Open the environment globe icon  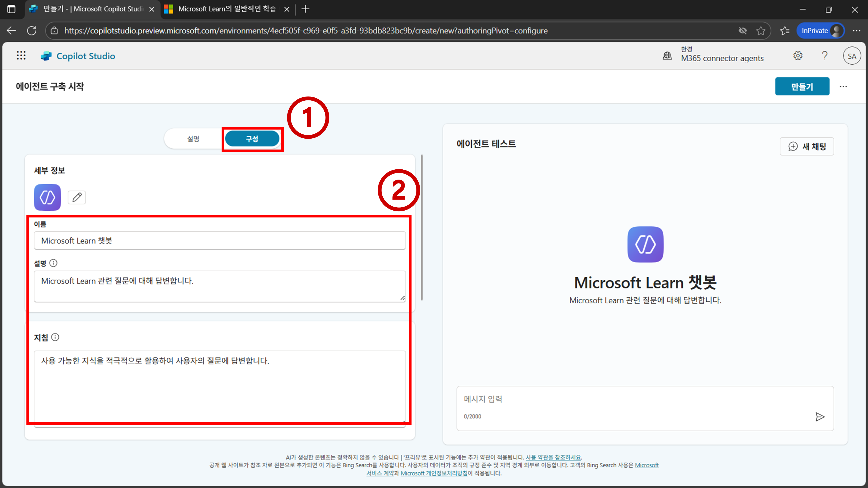[667, 56]
